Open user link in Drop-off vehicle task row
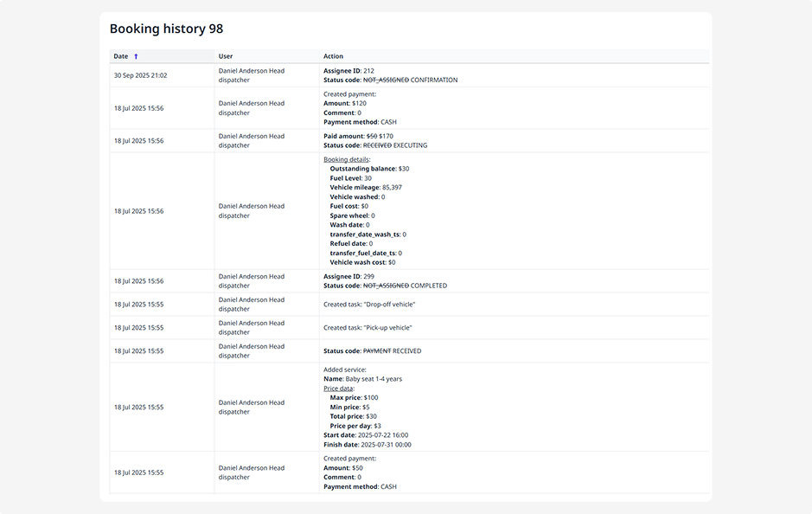 coord(251,305)
